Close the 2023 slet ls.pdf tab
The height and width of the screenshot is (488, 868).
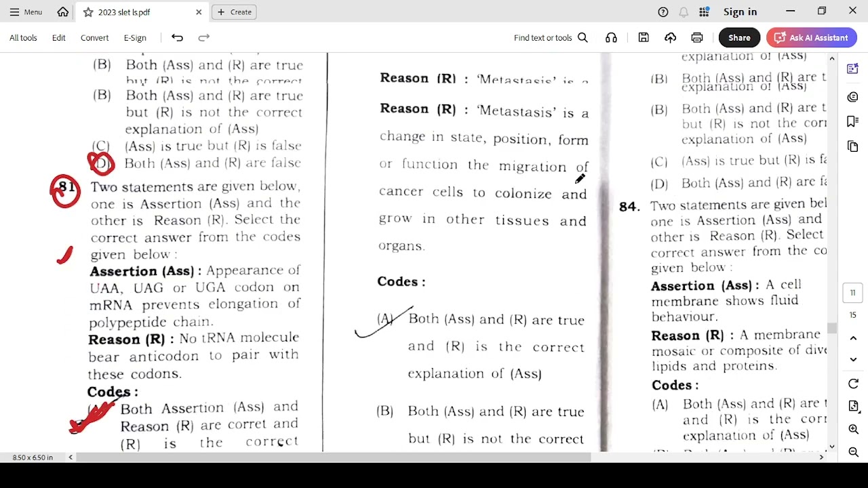[x=199, y=12]
